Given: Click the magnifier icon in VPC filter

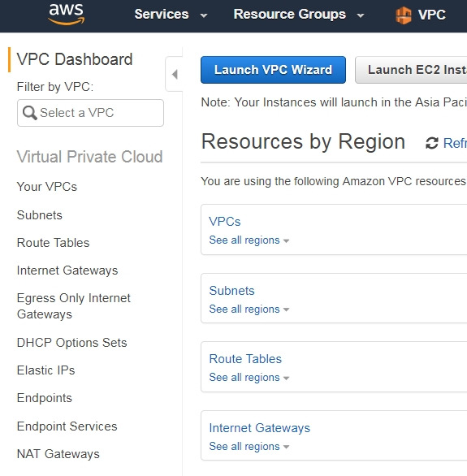Looking at the screenshot, I should [x=30, y=113].
